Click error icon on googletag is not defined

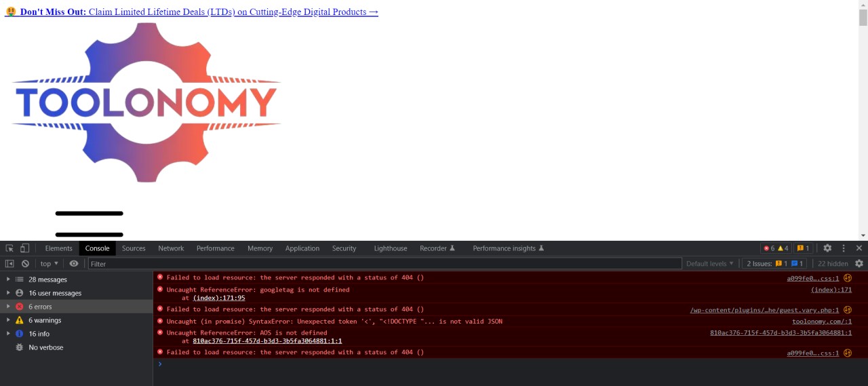click(160, 289)
